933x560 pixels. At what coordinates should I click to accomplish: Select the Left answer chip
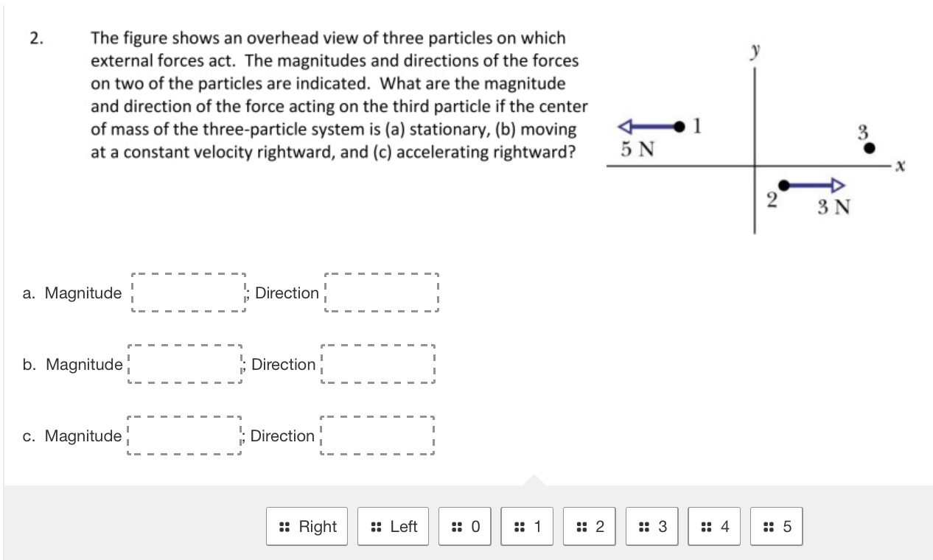click(393, 525)
